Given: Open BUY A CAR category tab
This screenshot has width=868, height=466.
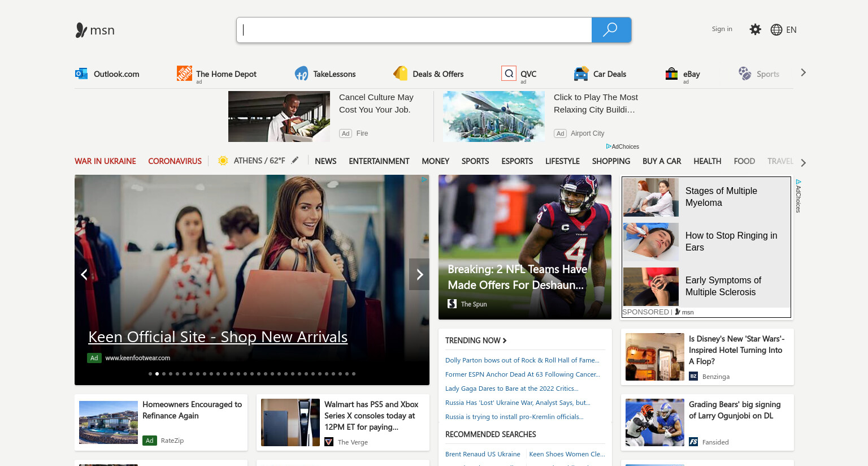Looking at the screenshot, I should (662, 161).
